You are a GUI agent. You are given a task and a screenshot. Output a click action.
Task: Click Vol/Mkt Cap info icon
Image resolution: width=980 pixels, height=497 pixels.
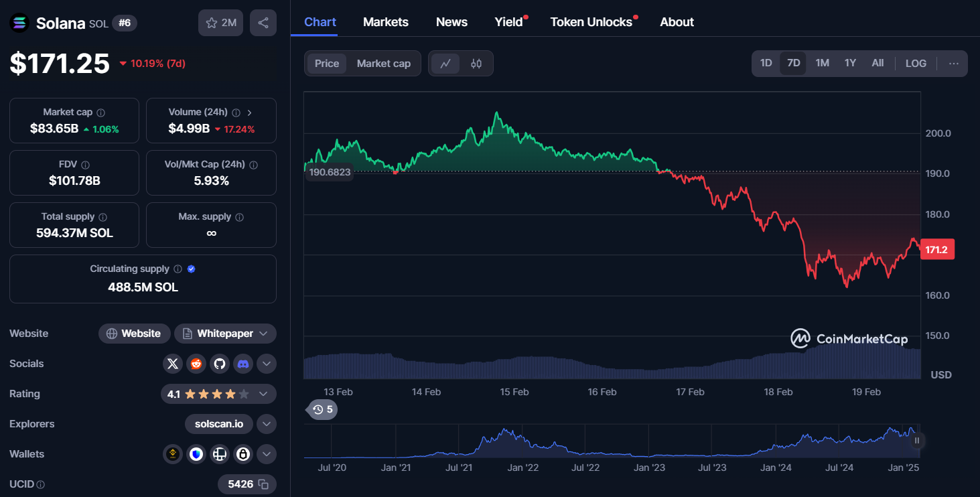(x=253, y=165)
